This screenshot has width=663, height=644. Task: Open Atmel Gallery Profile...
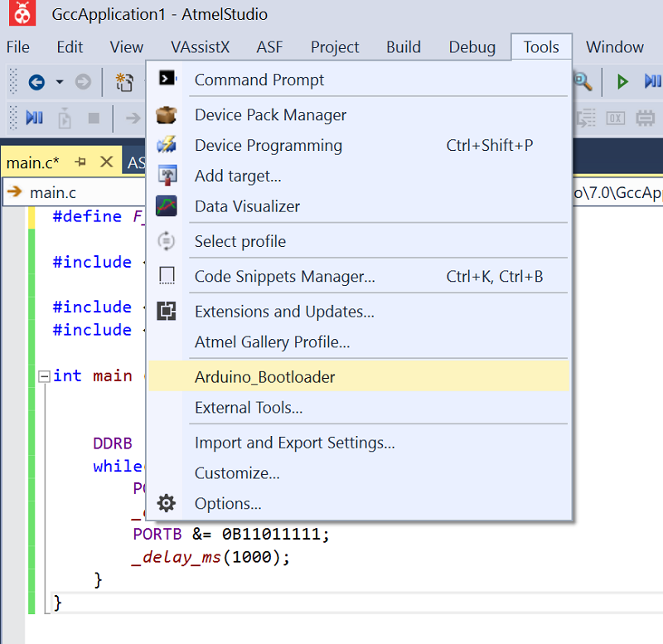pyautogui.click(x=359, y=341)
